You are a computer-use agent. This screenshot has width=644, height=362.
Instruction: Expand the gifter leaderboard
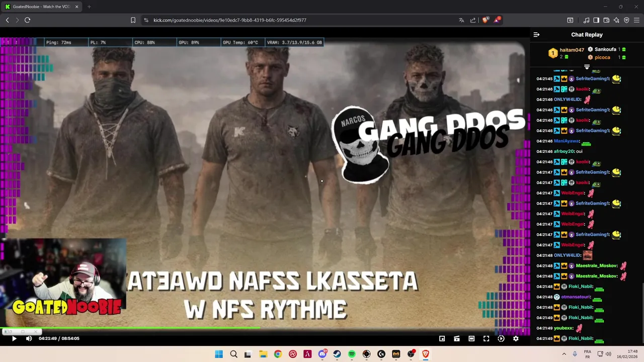[587, 67]
